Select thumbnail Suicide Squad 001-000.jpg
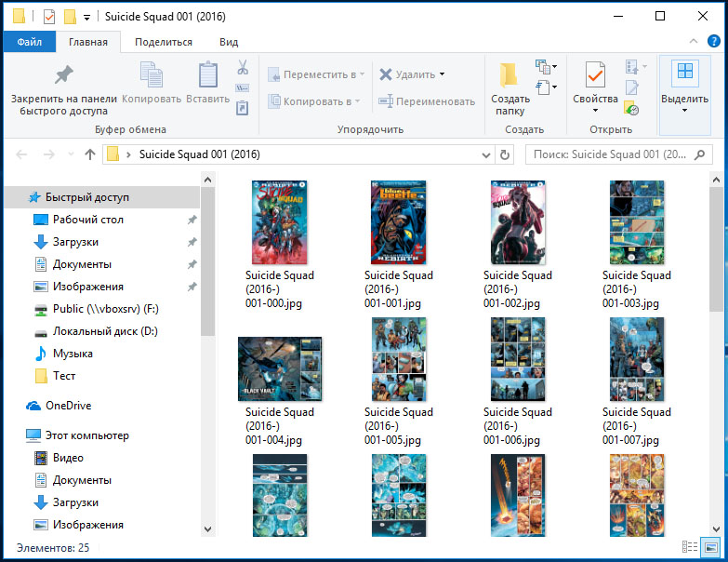The image size is (728, 562). 280,222
